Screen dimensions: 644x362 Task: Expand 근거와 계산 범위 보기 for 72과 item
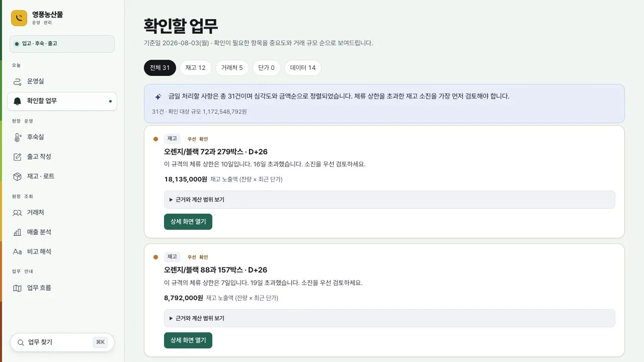pos(389,200)
